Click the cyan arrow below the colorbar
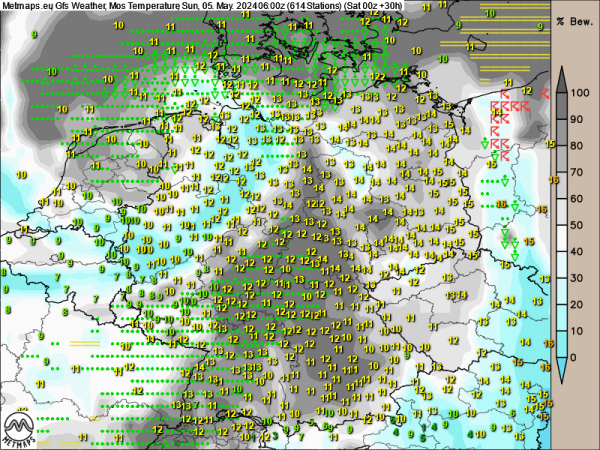The image size is (600, 450). (x=564, y=370)
